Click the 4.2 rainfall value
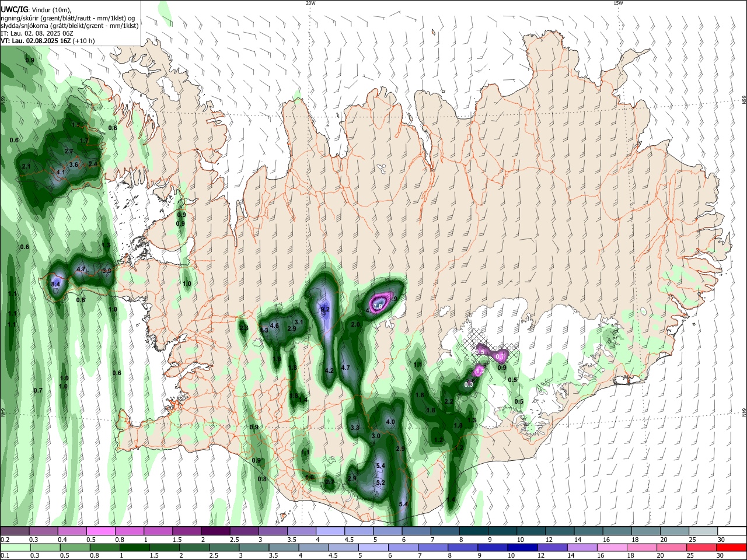 coord(329,370)
